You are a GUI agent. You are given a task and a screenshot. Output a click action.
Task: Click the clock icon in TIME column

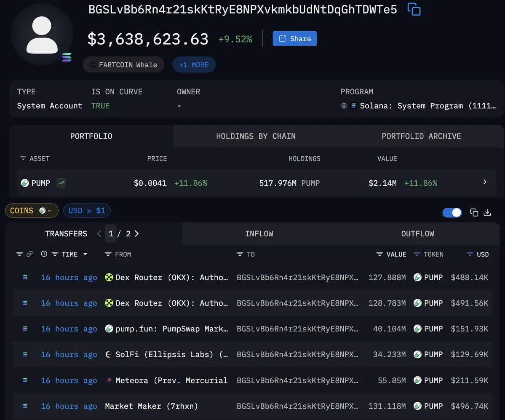pyautogui.click(x=44, y=254)
